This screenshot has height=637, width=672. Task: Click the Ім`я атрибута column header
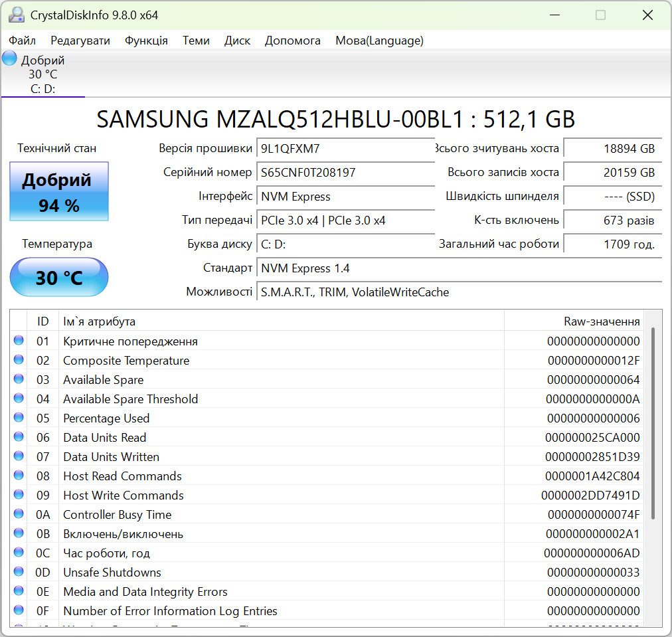coord(281,321)
